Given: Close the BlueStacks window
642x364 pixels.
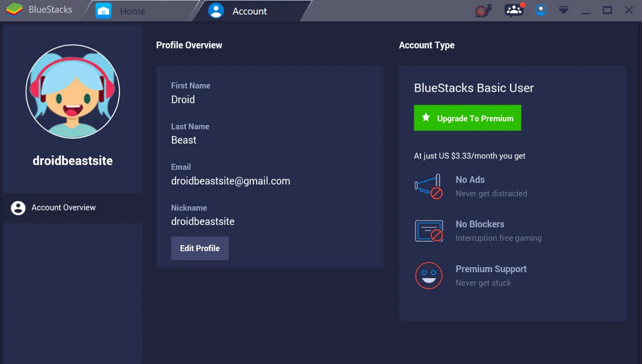Looking at the screenshot, I should pyautogui.click(x=629, y=10).
